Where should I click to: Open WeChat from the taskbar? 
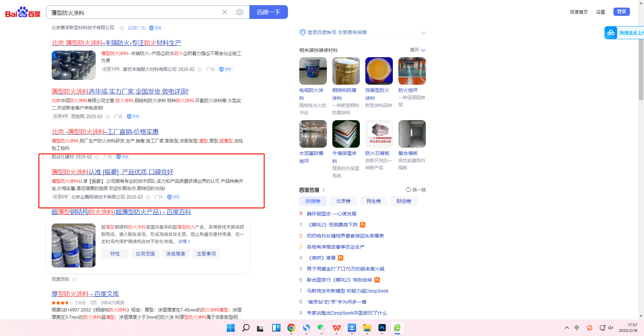tap(321, 328)
